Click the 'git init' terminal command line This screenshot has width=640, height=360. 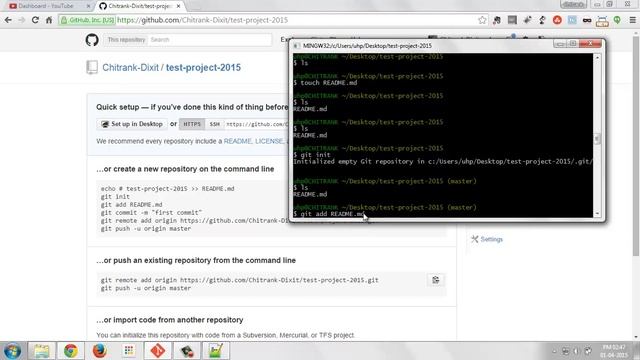tap(312, 155)
